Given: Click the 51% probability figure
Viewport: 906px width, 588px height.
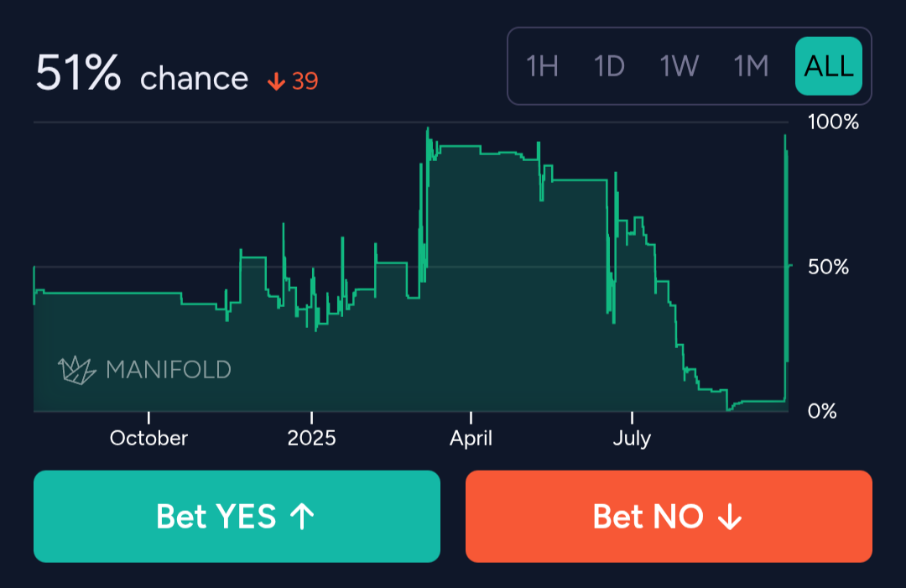Looking at the screenshot, I should click(79, 75).
